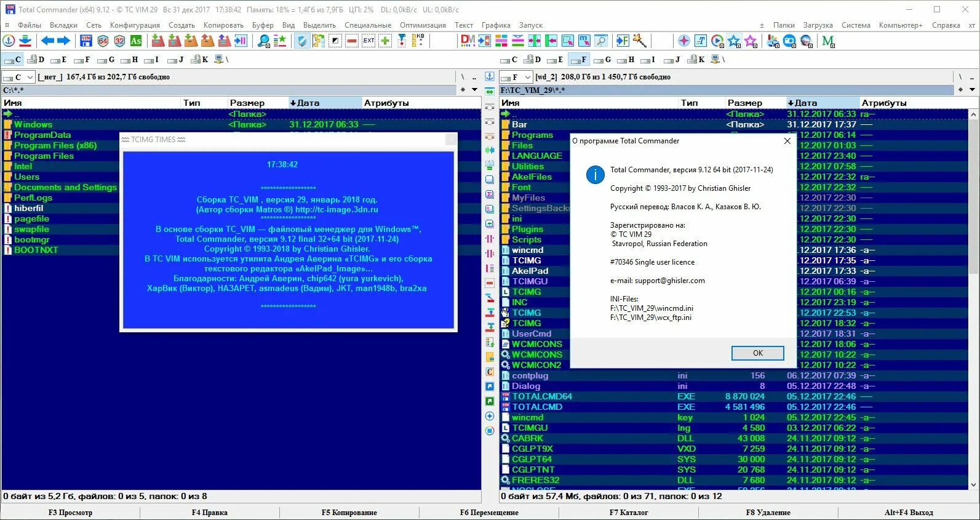Open right panel directory history dropdown arrow
The image size is (980, 520).
tap(972, 90)
